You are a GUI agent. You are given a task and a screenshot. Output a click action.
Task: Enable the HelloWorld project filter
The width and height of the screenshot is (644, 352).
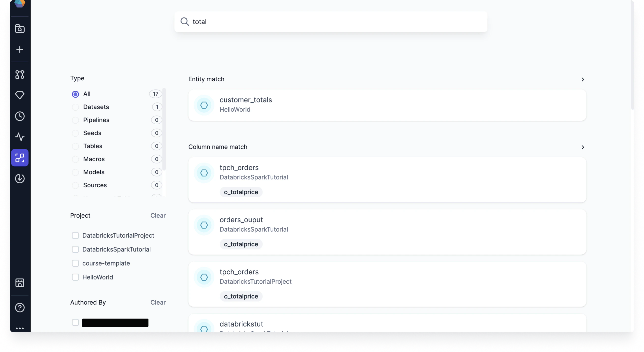point(75,277)
